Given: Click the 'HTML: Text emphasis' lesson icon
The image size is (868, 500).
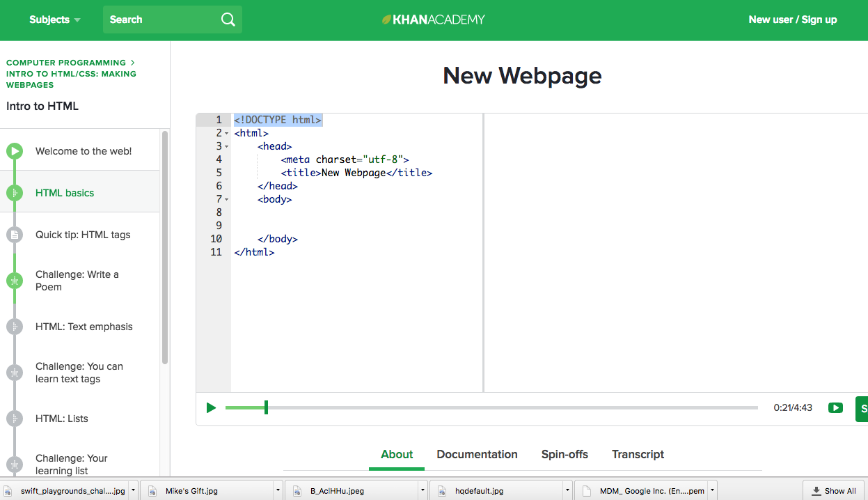Looking at the screenshot, I should 15,327.
